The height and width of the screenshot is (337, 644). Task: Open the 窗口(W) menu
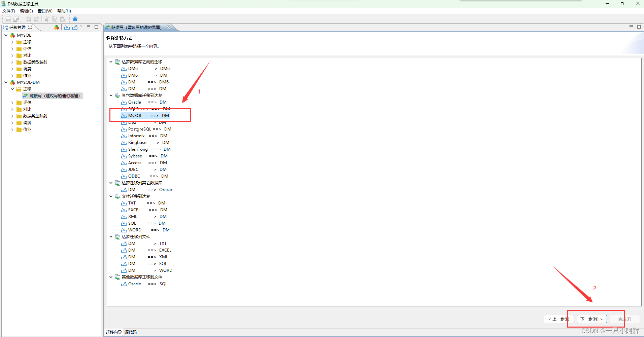click(44, 11)
